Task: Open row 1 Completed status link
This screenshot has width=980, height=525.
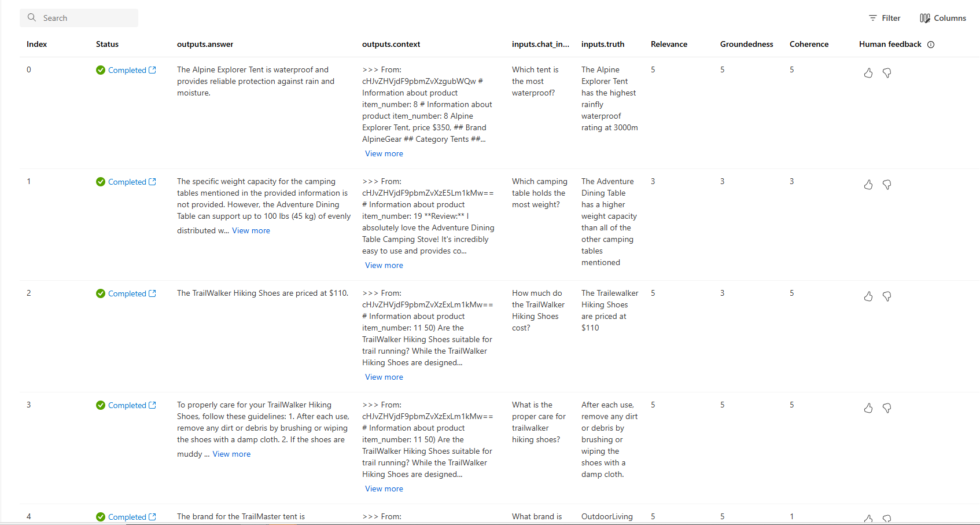Action: coord(127,182)
